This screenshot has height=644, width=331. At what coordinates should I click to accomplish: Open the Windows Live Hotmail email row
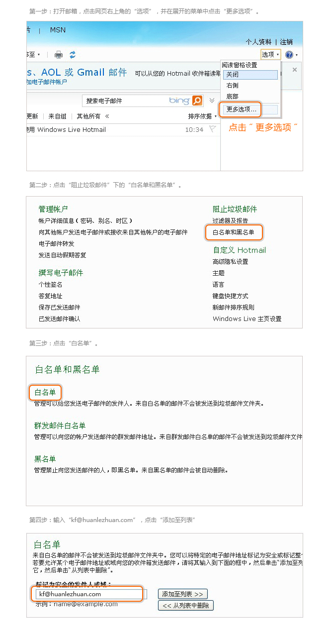pyautogui.click(x=123, y=130)
